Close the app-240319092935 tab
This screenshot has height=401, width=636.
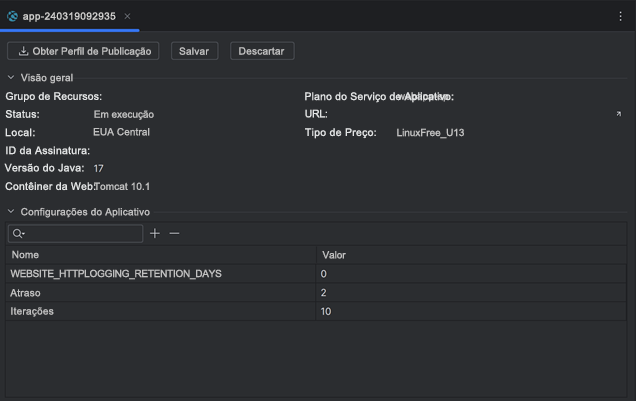(127, 16)
